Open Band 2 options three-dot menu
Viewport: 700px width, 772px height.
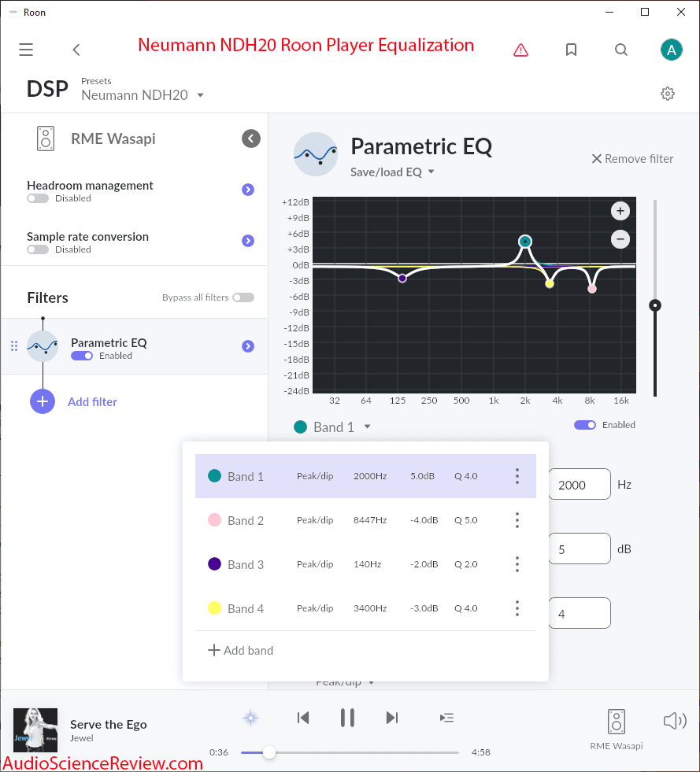pos(517,520)
